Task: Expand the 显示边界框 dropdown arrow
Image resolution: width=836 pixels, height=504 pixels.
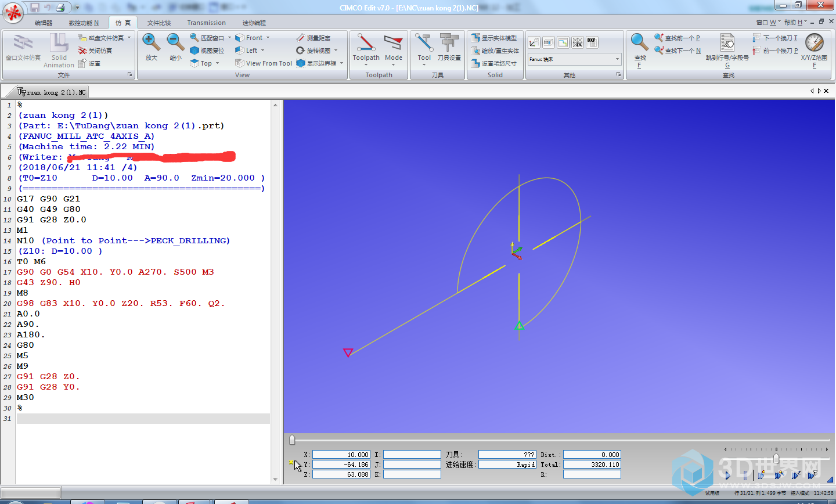Action: (x=341, y=63)
